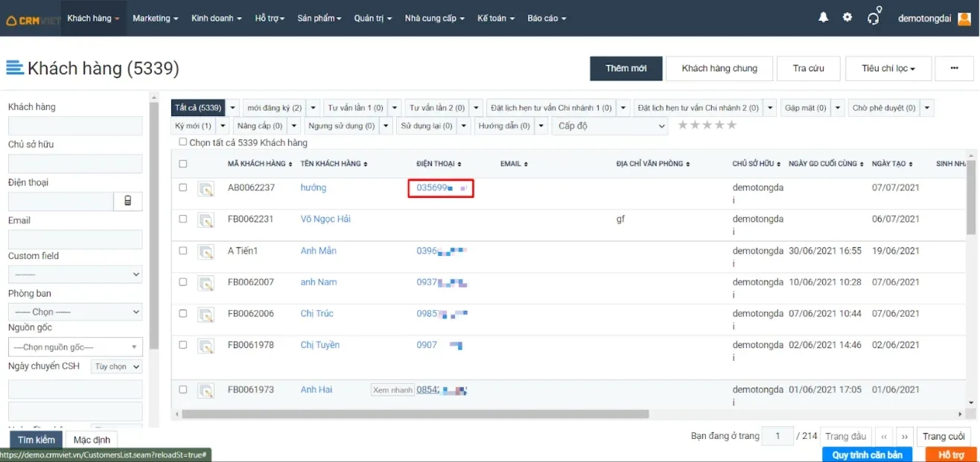Image resolution: width=980 pixels, height=462 pixels.
Task: Open the settings gear icon
Action: pyautogui.click(x=847, y=17)
